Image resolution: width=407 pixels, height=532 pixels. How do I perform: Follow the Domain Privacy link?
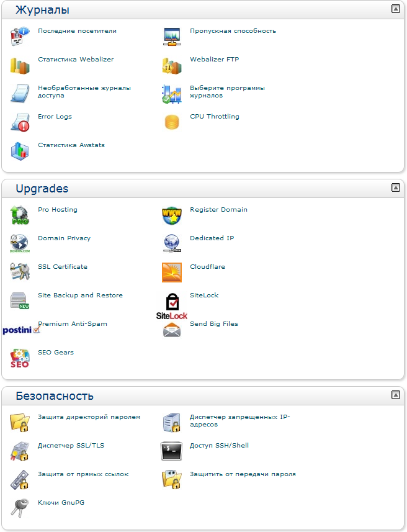[x=64, y=238]
